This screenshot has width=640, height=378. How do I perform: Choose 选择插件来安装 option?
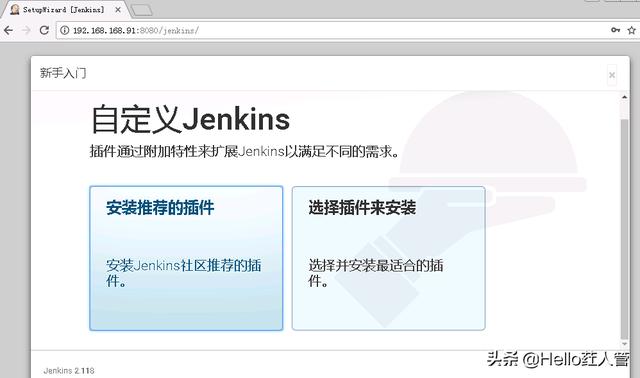pyautogui.click(x=389, y=258)
